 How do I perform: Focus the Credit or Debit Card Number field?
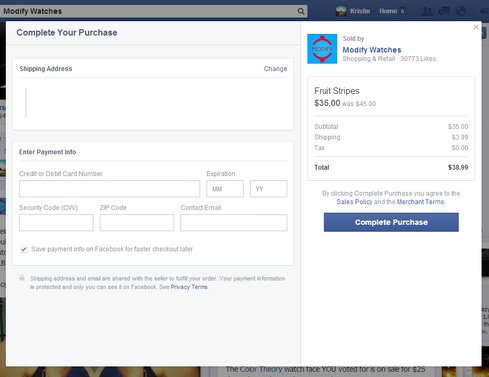(109, 189)
